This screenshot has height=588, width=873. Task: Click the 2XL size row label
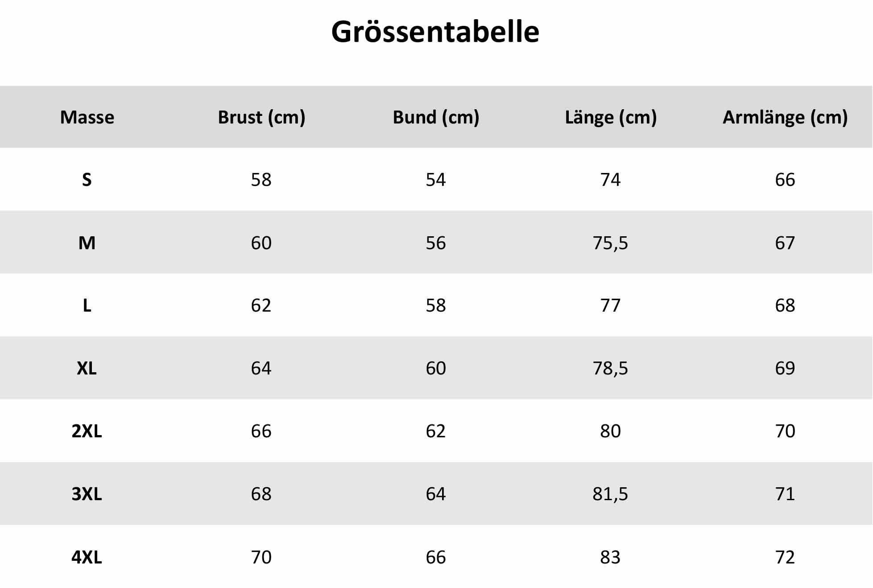pos(87,431)
